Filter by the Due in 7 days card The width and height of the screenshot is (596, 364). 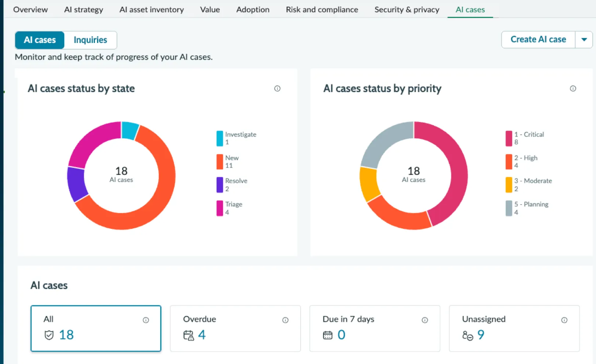pyautogui.click(x=375, y=328)
